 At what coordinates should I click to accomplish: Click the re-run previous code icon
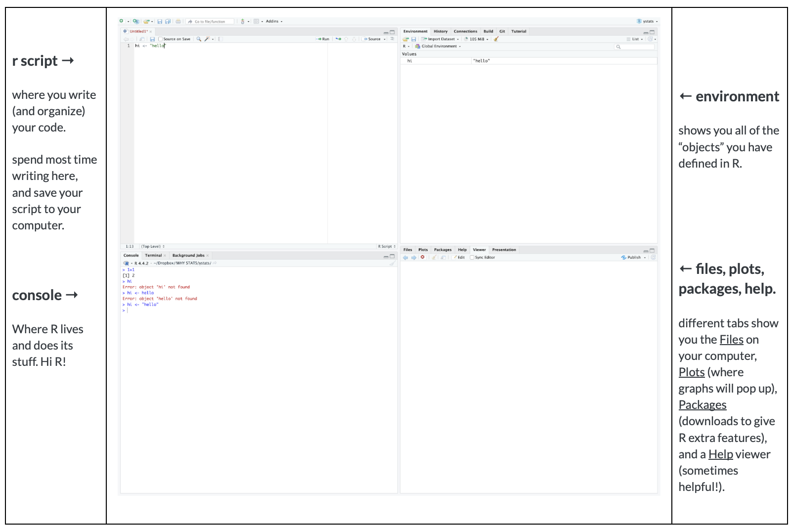[x=338, y=39]
